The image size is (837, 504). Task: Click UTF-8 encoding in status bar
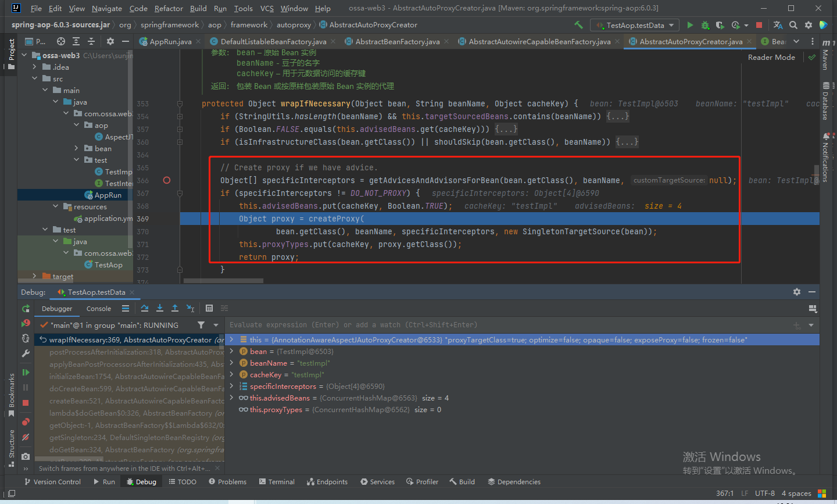coord(765,494)
